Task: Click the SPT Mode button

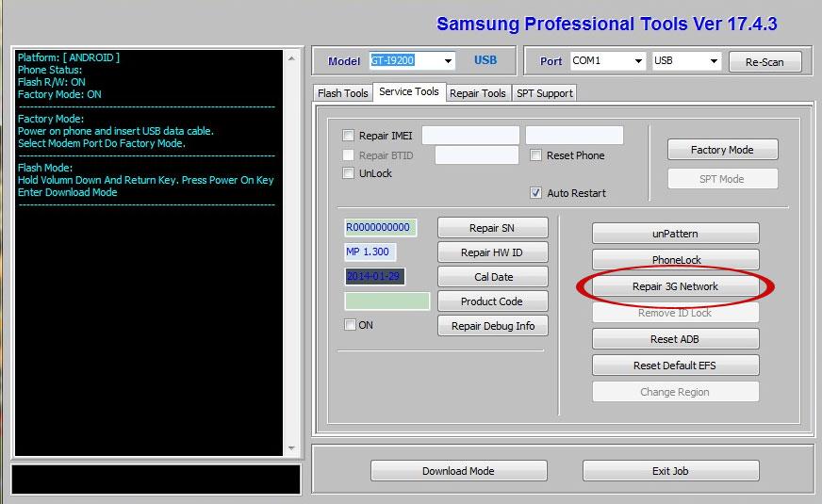Action: pyautogui.click(x=722, y=179)
